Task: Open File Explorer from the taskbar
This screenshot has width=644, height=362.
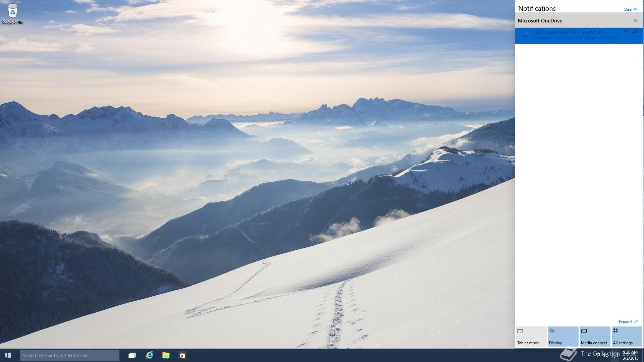Action: (x=166, y=355)
